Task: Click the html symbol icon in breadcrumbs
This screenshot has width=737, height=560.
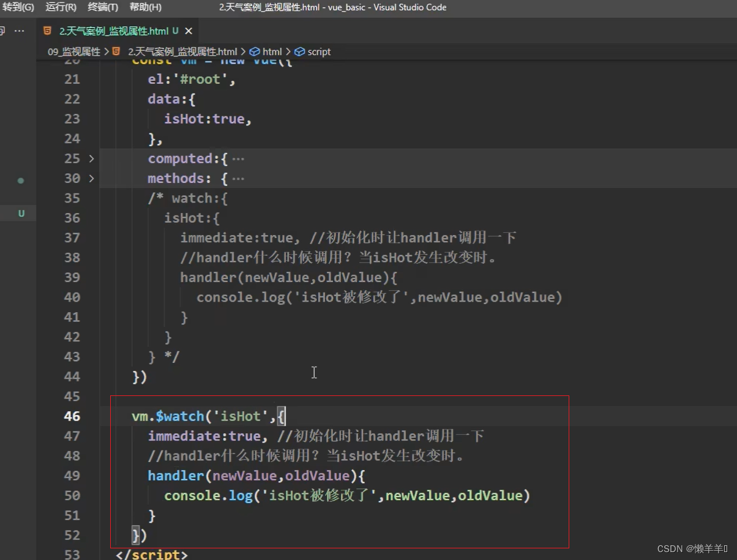Action: click(x=255, y=52)
